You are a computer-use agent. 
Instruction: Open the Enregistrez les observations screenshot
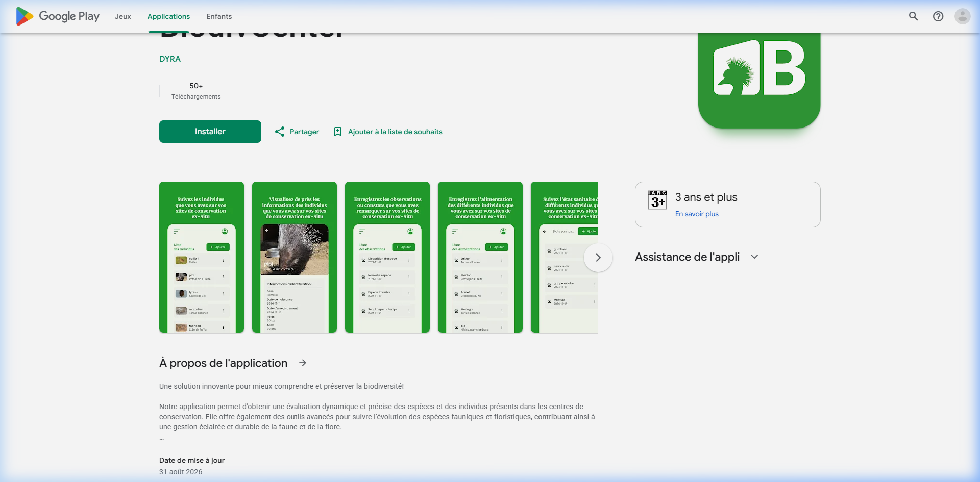(387, 257)
